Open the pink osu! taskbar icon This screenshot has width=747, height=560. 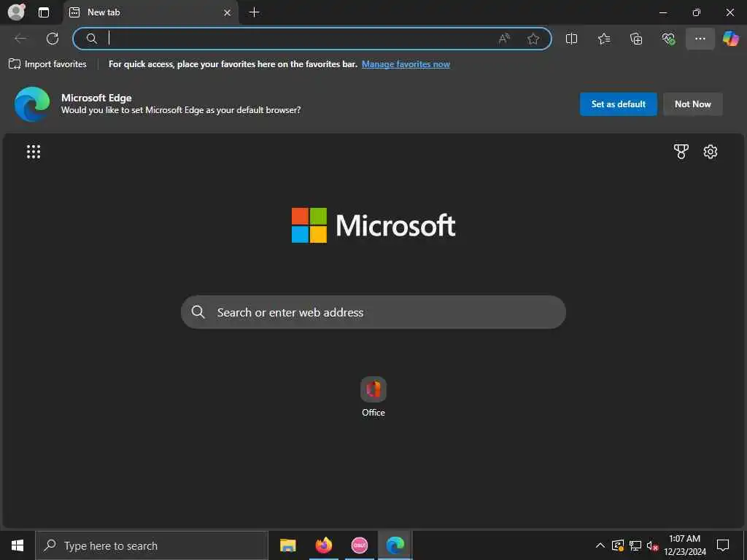(359, 545)
